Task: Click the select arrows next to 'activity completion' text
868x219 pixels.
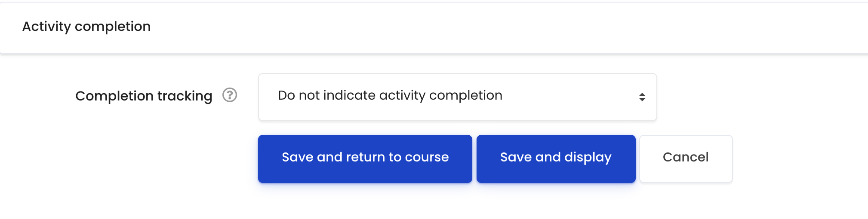Action: (x=642, y=97)
